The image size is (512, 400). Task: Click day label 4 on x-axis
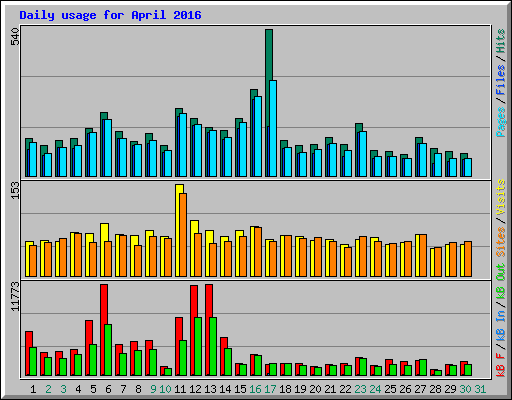78,389
